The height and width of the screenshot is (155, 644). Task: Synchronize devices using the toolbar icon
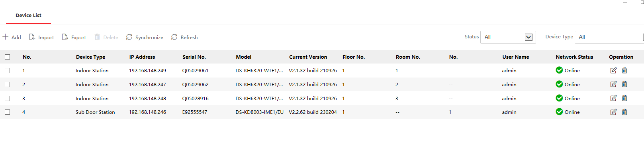(x=129, y=37)
